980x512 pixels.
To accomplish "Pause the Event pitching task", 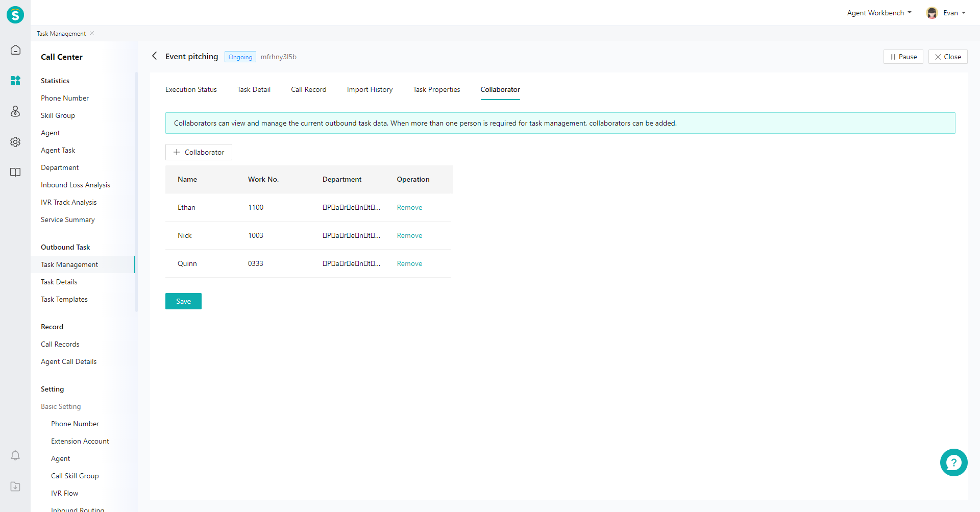I will 903,57.
